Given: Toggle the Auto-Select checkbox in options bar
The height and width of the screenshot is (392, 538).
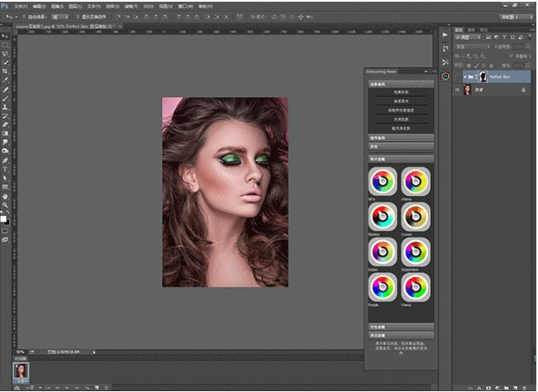Looking at the screenshot, I should click(24, 16).
